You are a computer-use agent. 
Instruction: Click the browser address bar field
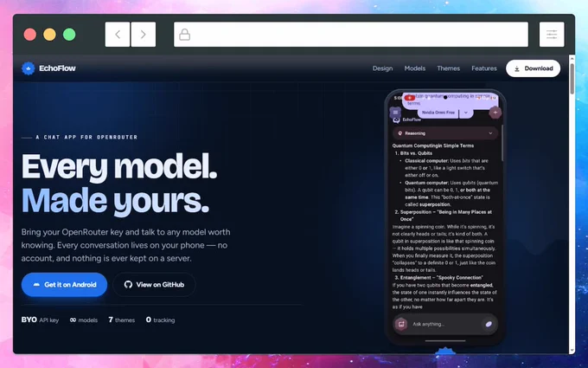pyautogui.click(x=351, y=35)
